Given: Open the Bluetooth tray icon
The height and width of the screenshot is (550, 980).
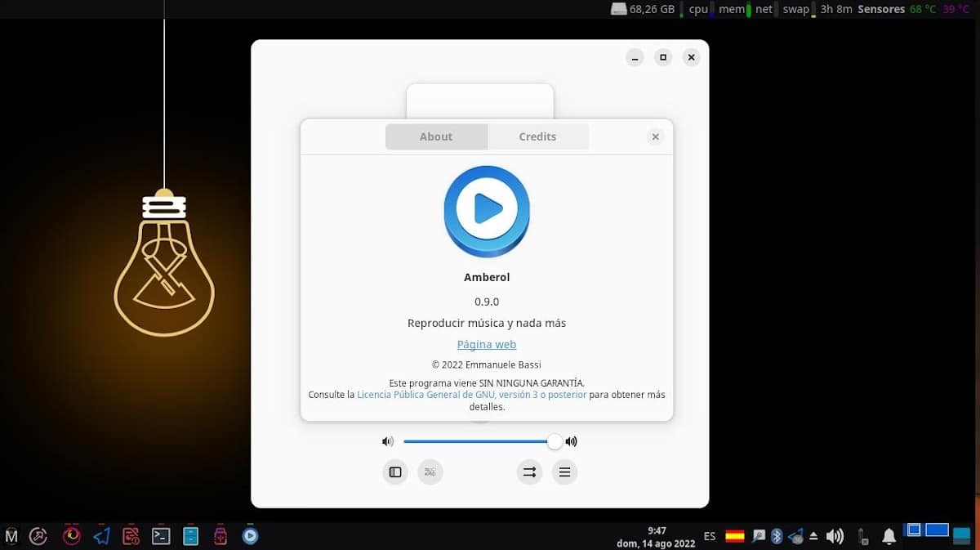Looking at the screenshot, I should tap(777, 536).
